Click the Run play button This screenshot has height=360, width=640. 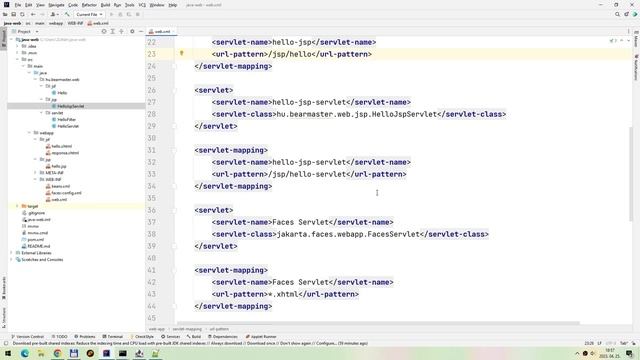(111, 14)
